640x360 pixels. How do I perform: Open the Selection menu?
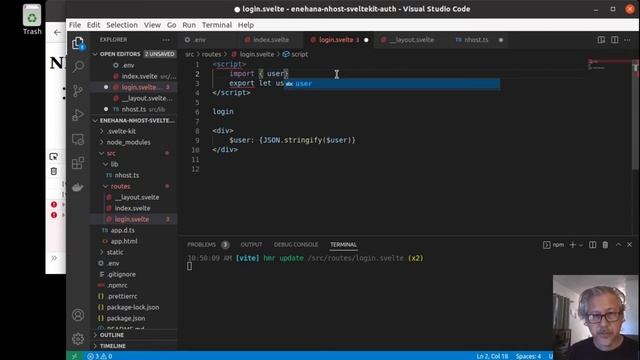[x=122, y=25]
